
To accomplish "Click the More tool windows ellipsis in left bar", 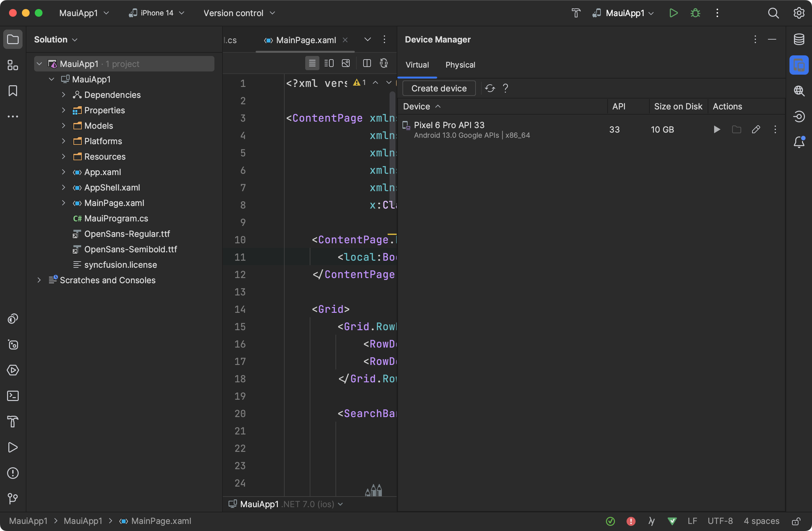I will 13,116.
